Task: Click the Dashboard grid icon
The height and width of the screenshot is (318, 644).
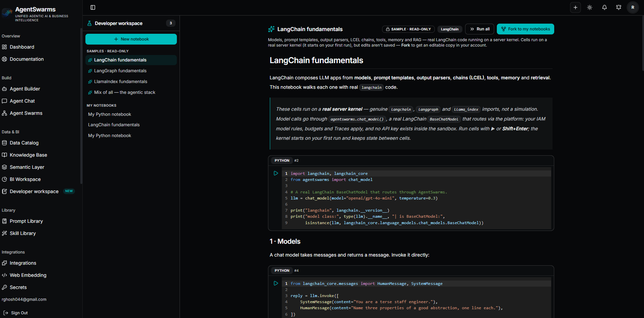Action: click(4, 47)
